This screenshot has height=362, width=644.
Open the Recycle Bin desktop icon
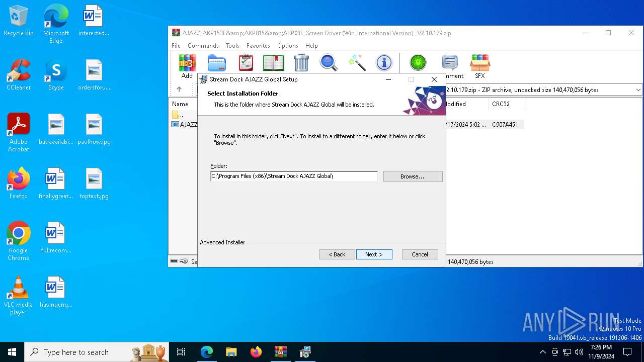pyautogui.click(x=19, y=21)
